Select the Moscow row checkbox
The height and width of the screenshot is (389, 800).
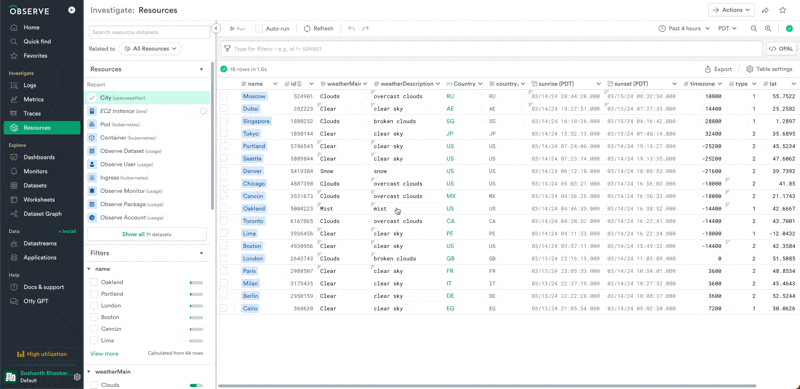click(223, 96)
